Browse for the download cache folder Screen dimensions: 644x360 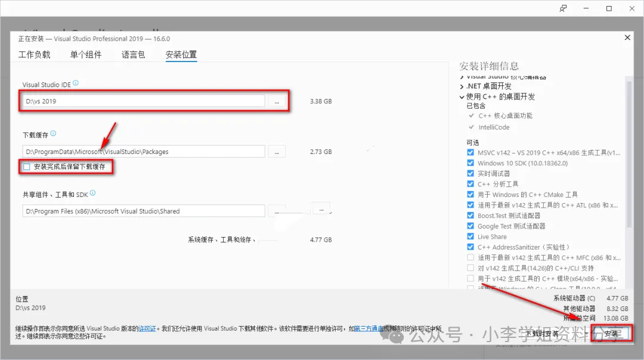pos(277,152)
